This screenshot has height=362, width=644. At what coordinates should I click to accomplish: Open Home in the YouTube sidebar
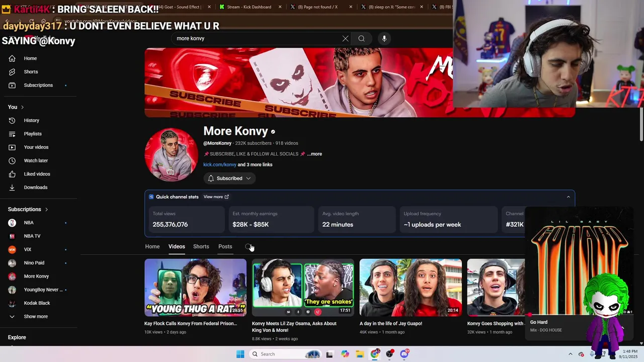(30, 58)
